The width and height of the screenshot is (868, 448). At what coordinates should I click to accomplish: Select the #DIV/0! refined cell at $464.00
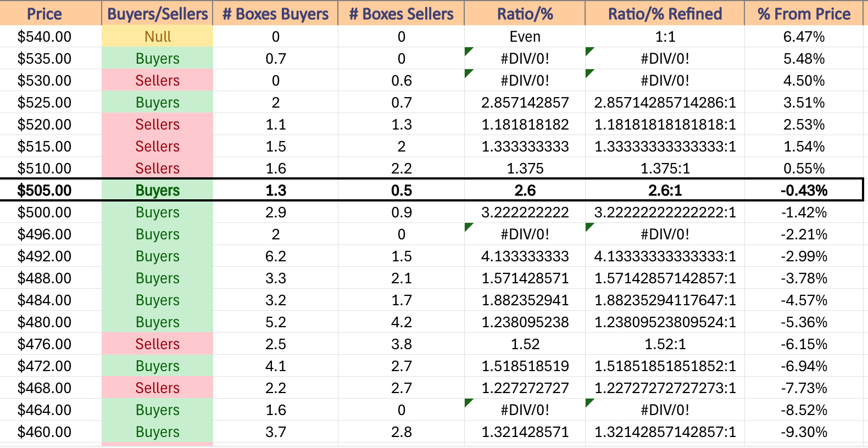tap(665, 410)
